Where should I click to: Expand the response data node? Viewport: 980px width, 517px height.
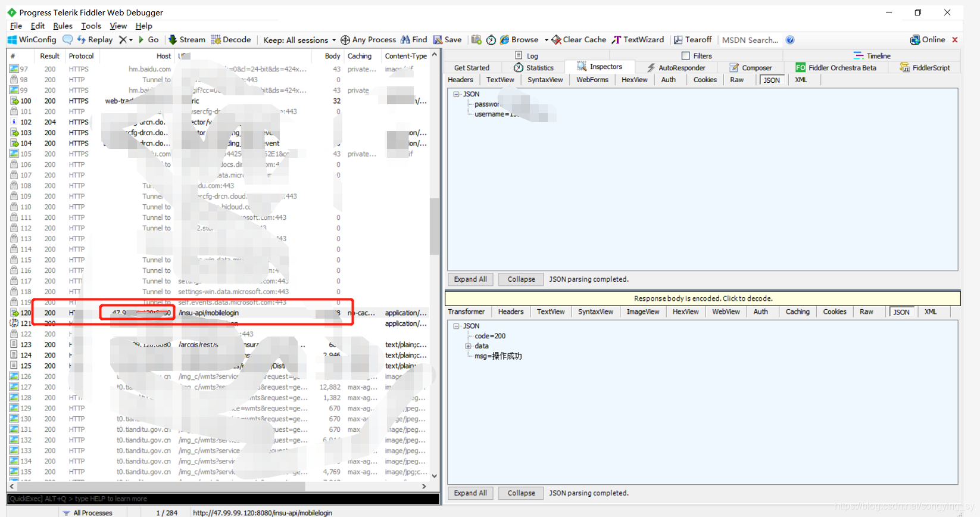pos(468,346)
